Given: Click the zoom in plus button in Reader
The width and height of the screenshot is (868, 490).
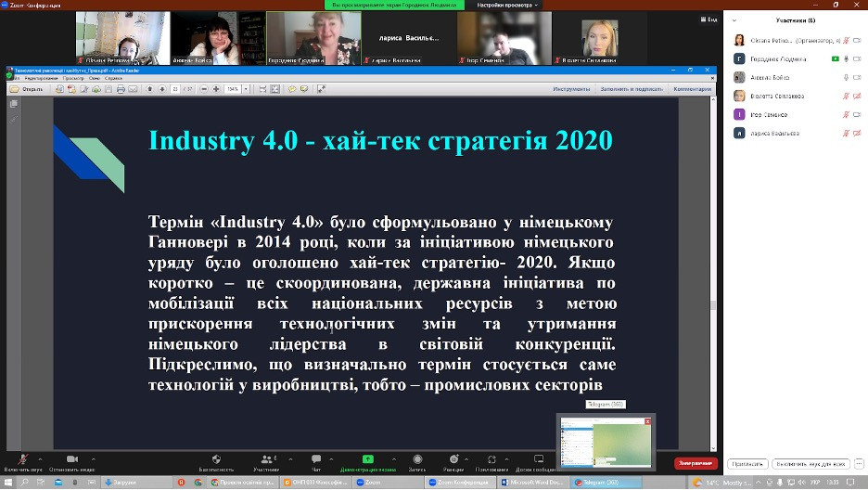Looking at the screenshot, I should pos(216,89).
